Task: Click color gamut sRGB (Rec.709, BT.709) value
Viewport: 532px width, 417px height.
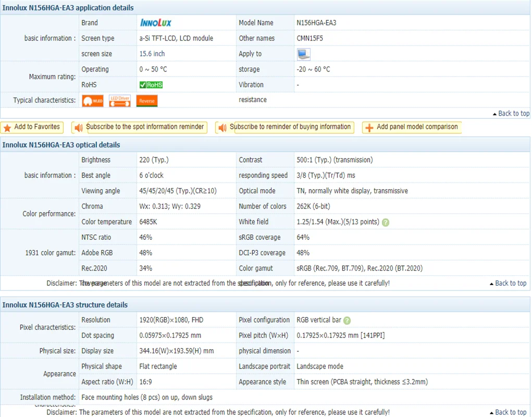Action: click(x=360, y=268)
